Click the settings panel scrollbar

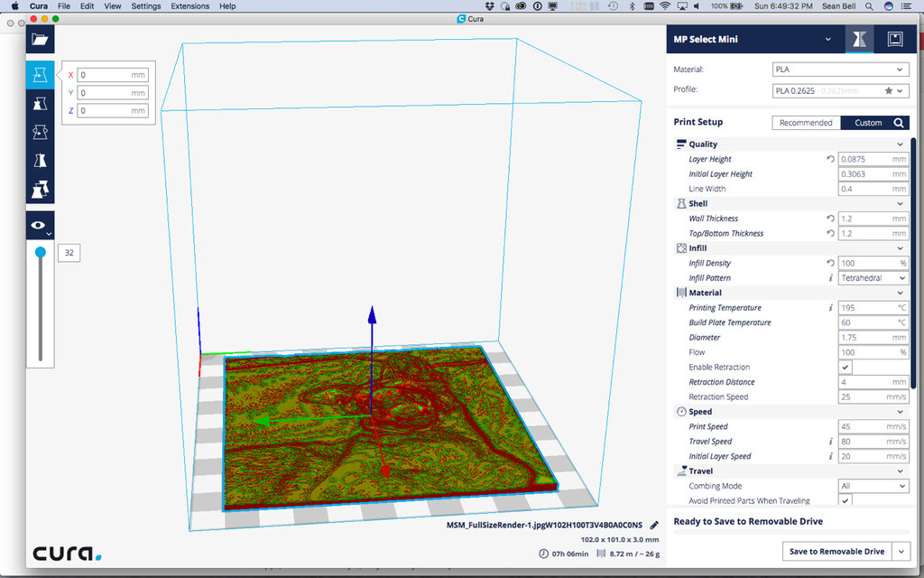913,263
